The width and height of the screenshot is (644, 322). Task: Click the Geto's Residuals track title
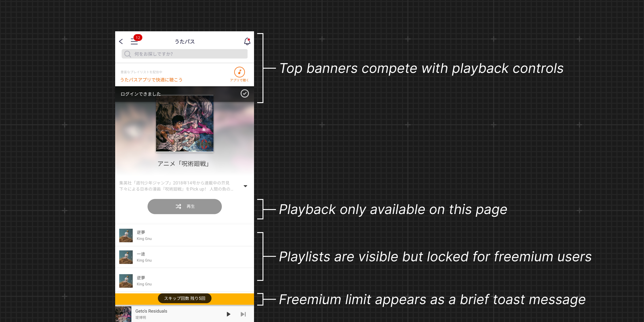click(151, 311)
